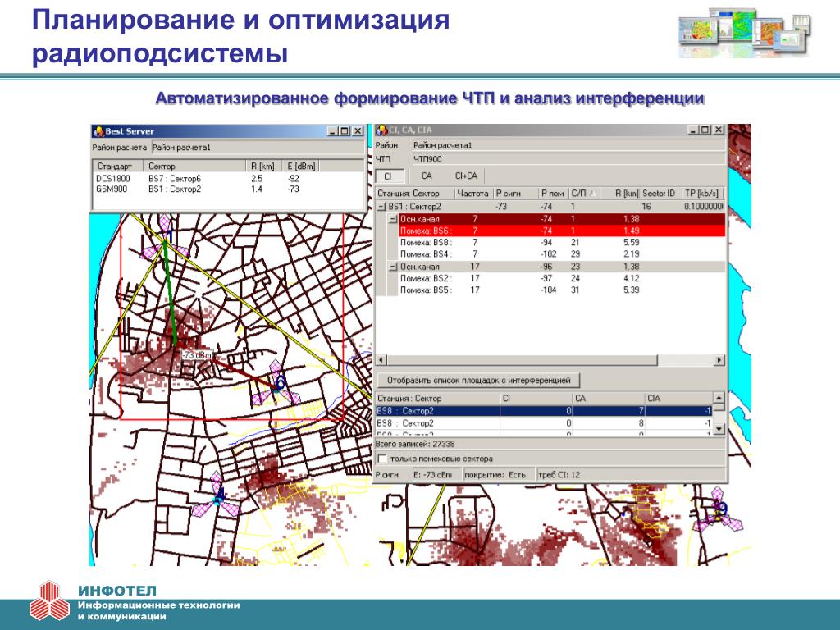
Task: Open the CI+CA tab
Action: click(x=466, y=176)
